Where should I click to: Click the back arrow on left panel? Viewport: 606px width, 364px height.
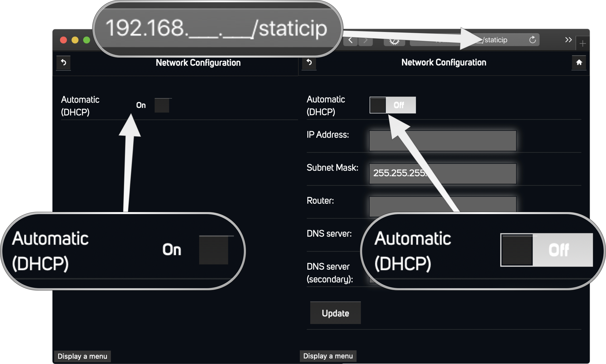click(x=63, y=62)
